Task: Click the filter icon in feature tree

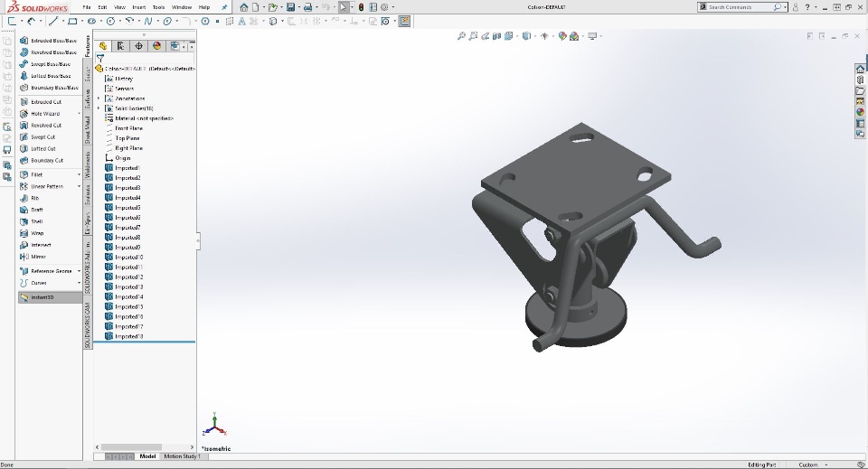Action: click(100, 58)
